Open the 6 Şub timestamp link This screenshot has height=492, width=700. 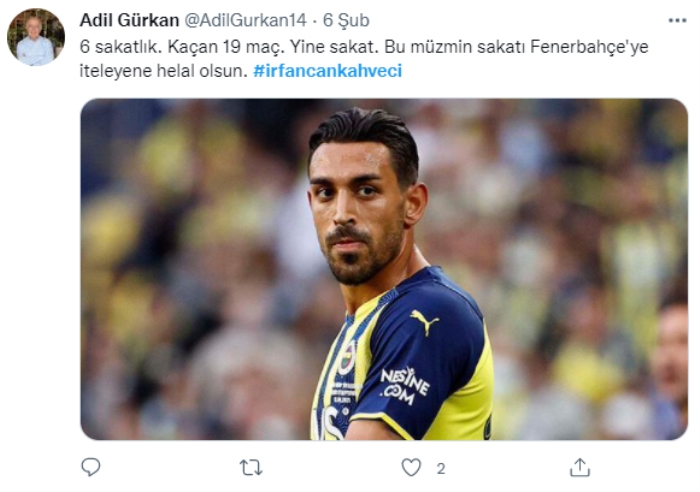[x=346, y=20]
